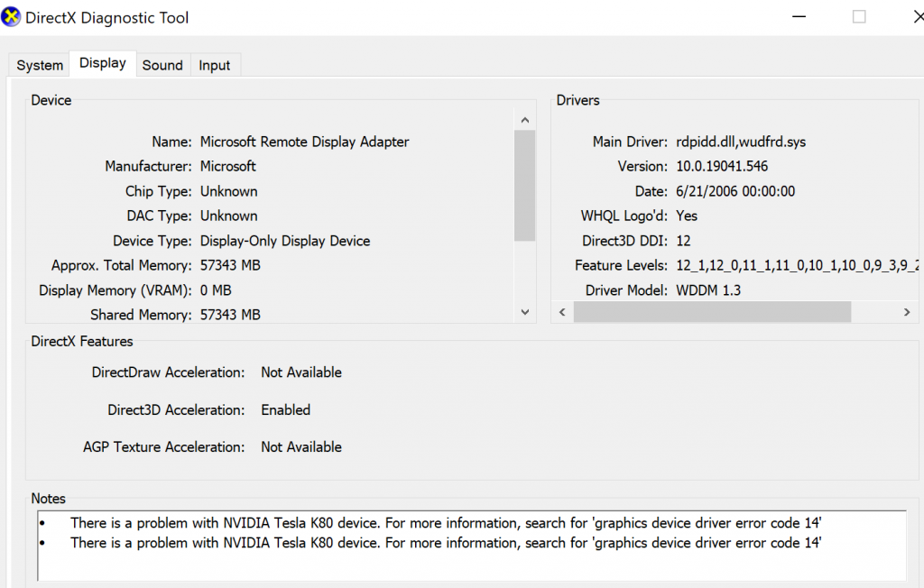The height and width of the screenshot is (588, 924).
Task: Click the 'Date:' label in Drivers
Action: 651,191
